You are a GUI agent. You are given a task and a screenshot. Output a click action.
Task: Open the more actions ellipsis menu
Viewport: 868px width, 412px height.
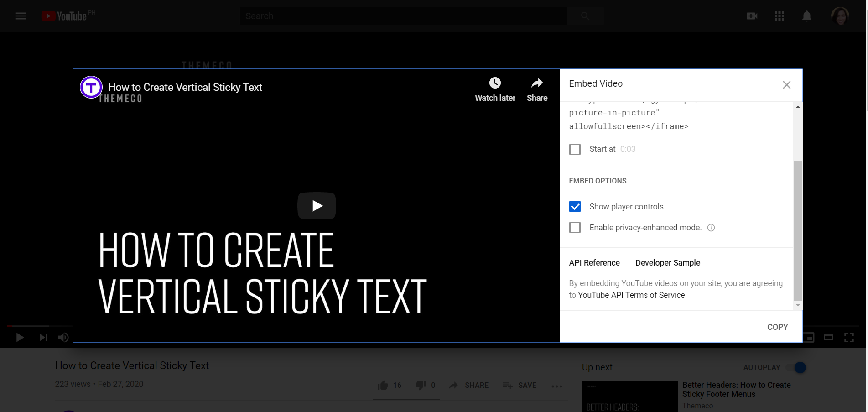[557, 386]
